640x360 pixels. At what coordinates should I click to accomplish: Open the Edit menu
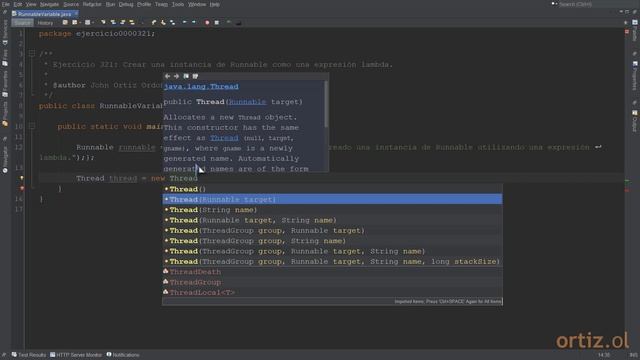pos(18,4)
